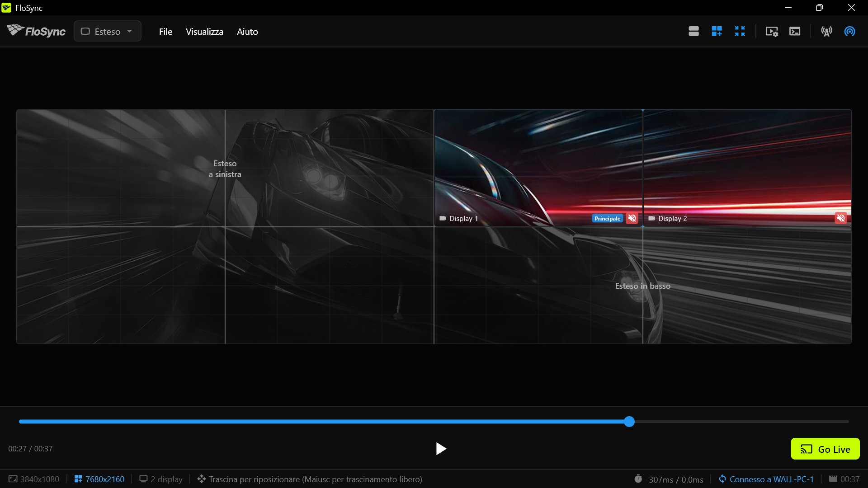Select the Esteso in basso zone

[x=642, y=286]
